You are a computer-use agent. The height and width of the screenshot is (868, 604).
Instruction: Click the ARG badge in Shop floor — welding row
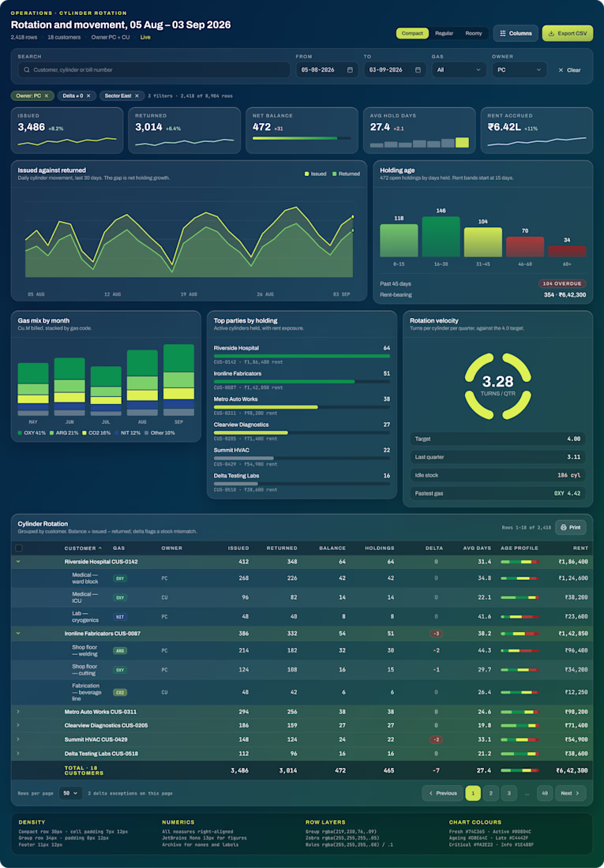coord(120,650)
